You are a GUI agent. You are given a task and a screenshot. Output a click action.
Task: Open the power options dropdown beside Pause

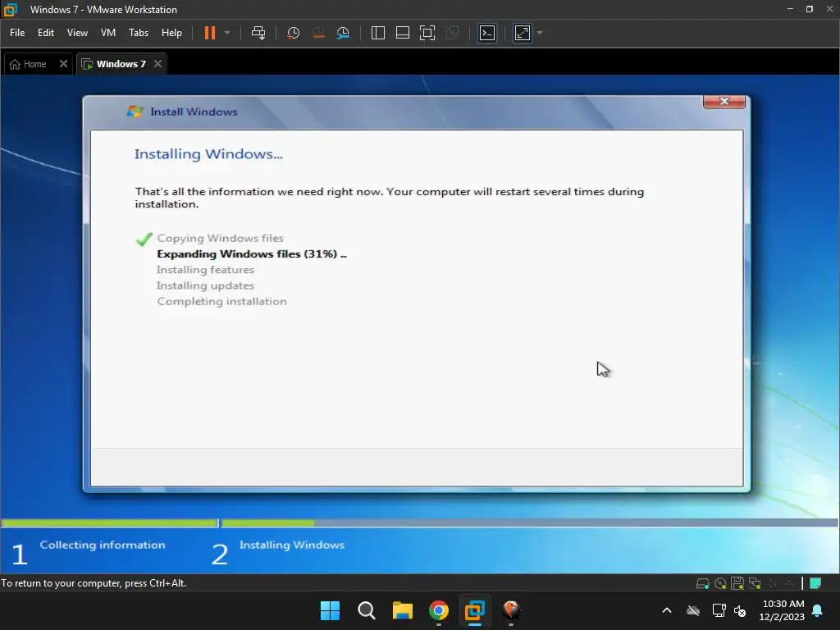click(x=227, y=33)
